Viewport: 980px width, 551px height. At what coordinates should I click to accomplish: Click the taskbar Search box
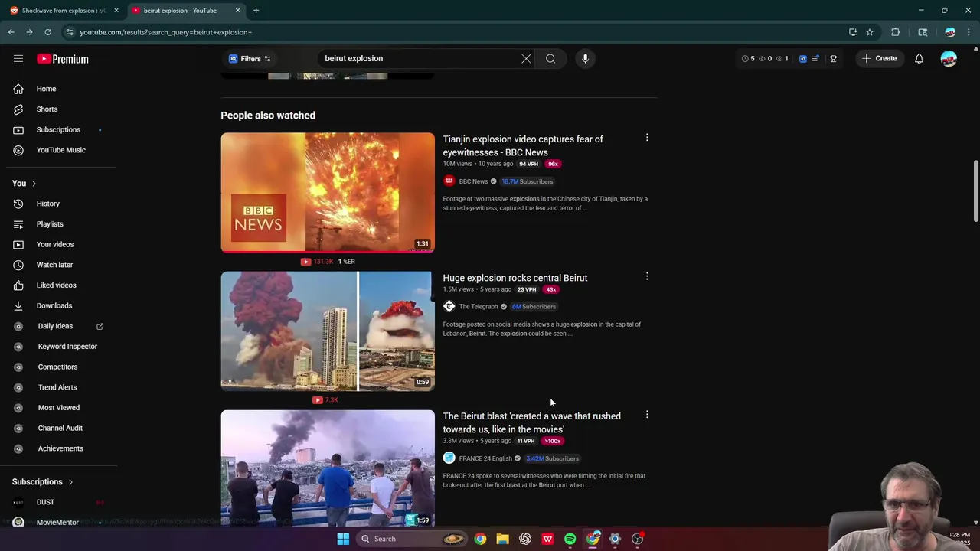[412, 539]
